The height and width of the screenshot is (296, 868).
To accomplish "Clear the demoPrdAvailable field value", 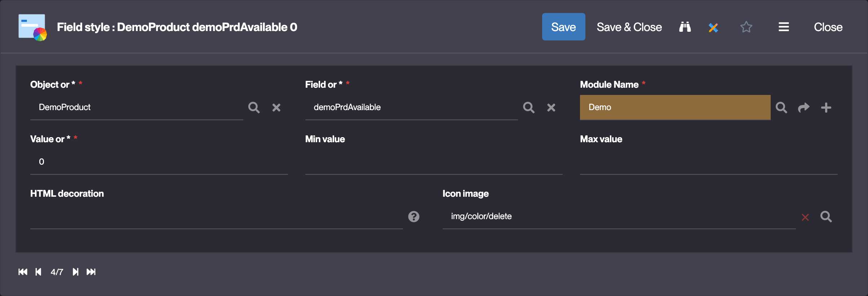I will (551, 108).
